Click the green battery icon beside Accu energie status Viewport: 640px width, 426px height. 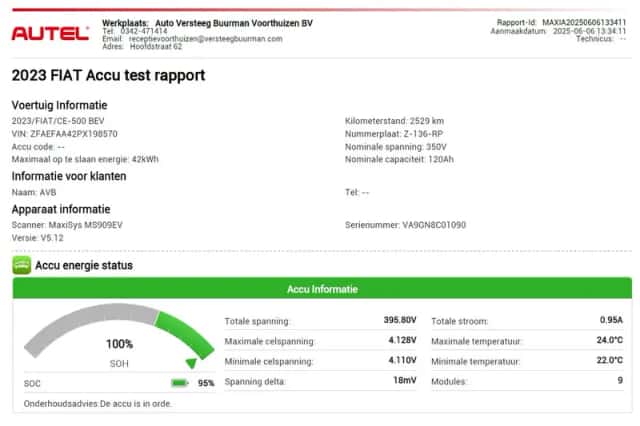(x=22, y=265)
